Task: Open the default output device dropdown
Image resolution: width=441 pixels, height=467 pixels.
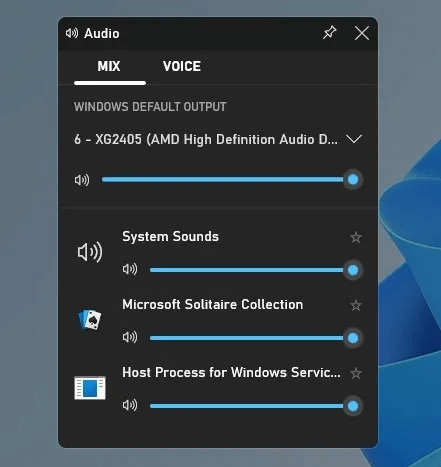Action: (x=218, y=139)
